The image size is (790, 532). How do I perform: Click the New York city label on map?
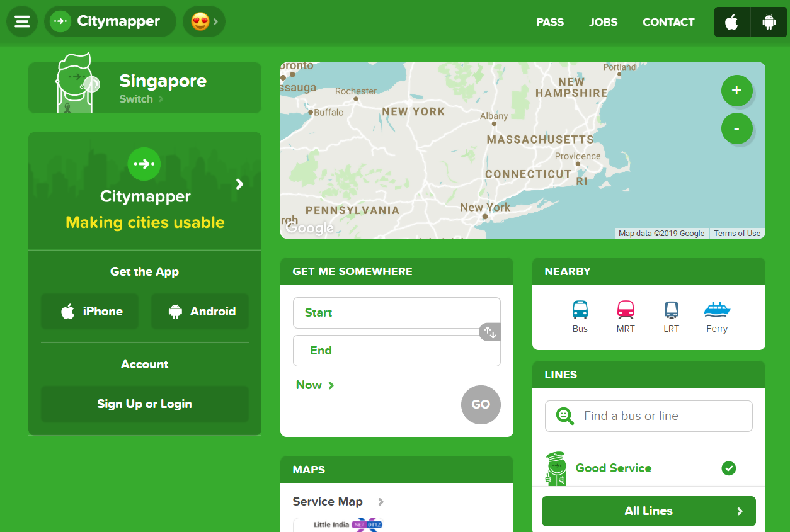tap(485, 207)
